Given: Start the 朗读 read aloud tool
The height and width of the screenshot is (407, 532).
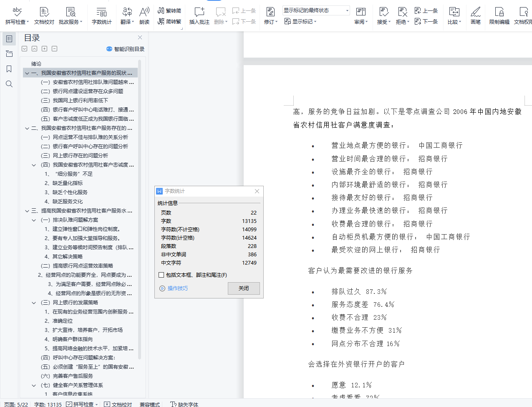Looking at the screenshot, I should pos(144,16).
